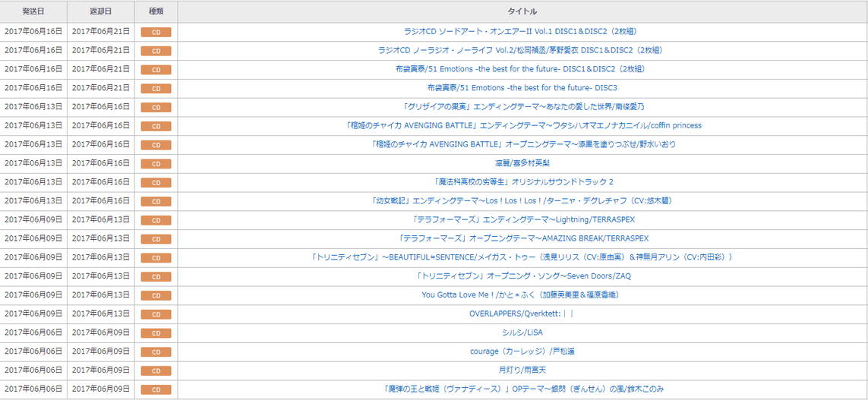Open the courage (カーレッジ)/戸松遥 link
The width and height of the screenshot is (868, 400).
point(522,351)
